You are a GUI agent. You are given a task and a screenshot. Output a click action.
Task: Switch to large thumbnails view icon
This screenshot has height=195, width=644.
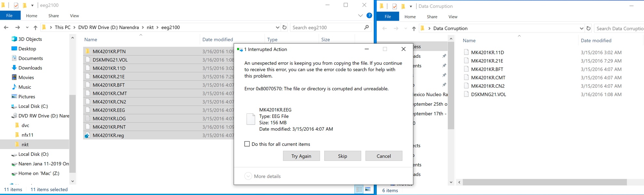[x=368, y=189]
